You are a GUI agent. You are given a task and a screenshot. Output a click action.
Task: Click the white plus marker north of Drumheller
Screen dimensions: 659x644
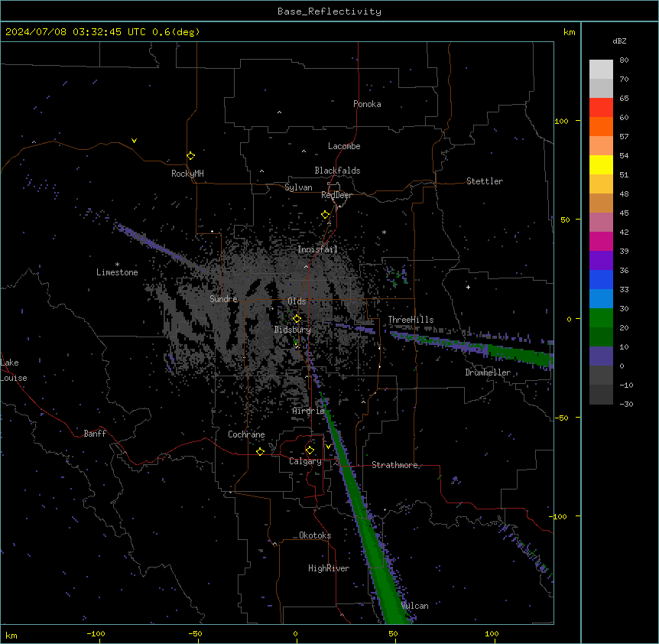tap(468, 287)
